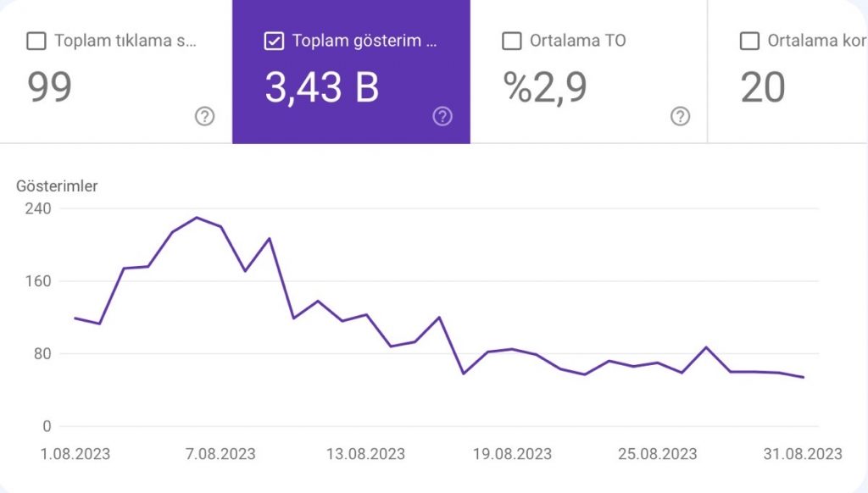Viewport: 868px width, 493px height.
Task: Click the highest peak of impressions line
Action: pyautogui.click(x=197, y=218)
